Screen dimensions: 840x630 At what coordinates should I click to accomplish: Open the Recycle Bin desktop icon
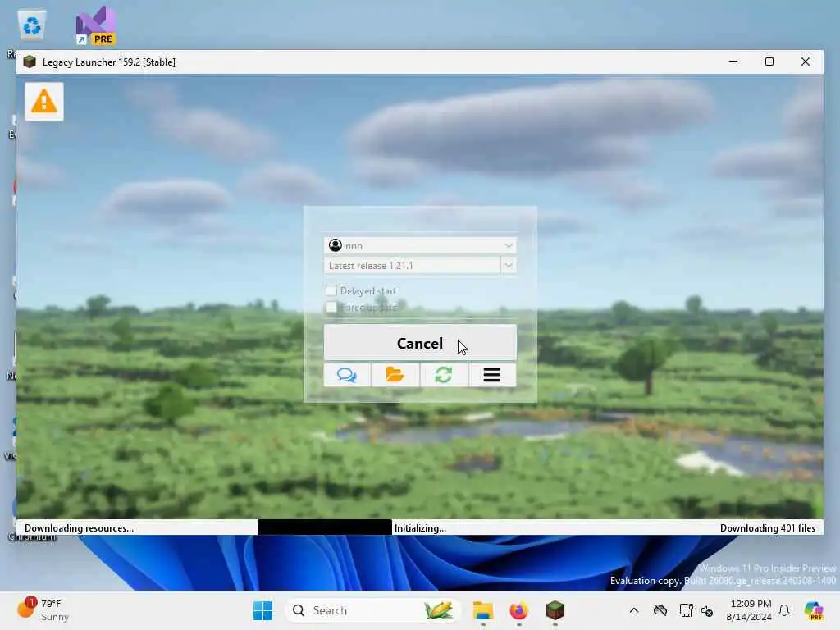(x=32, y=25)
